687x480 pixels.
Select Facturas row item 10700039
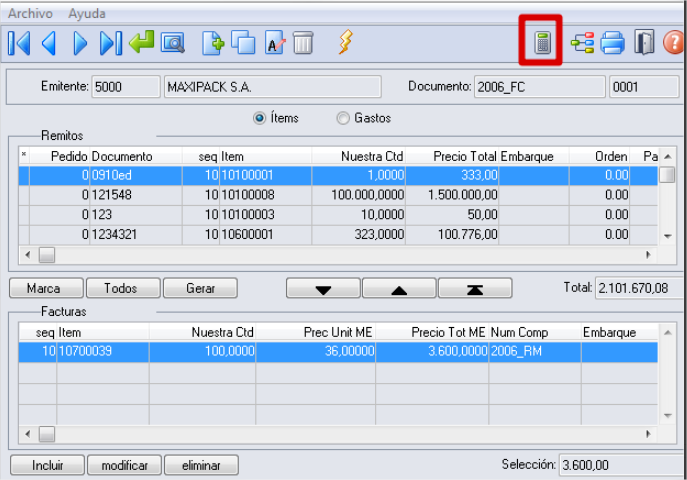click(x=338, y=351)
